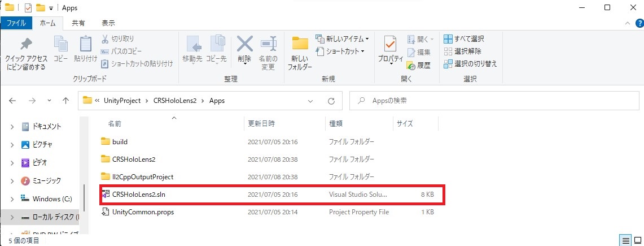Viewport: 644px width, 246px height.
Task: Open recent locations dropdown arrow
Action: point(49,100)
